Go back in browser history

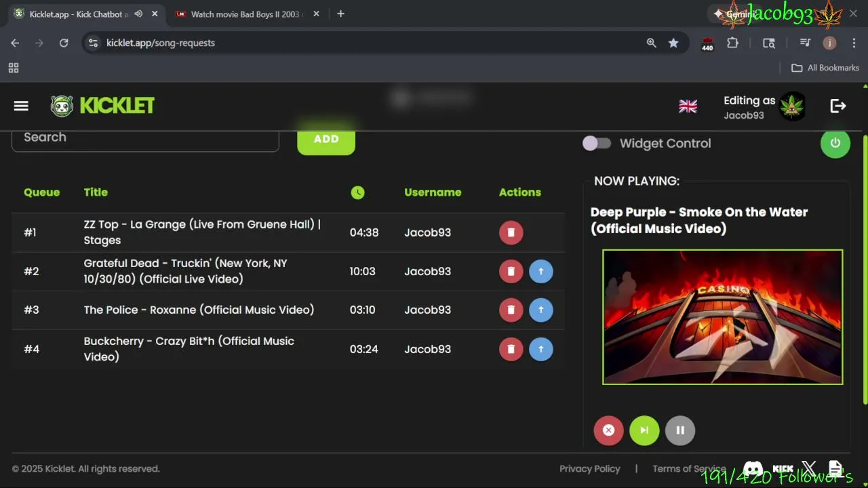click(15, 43)
